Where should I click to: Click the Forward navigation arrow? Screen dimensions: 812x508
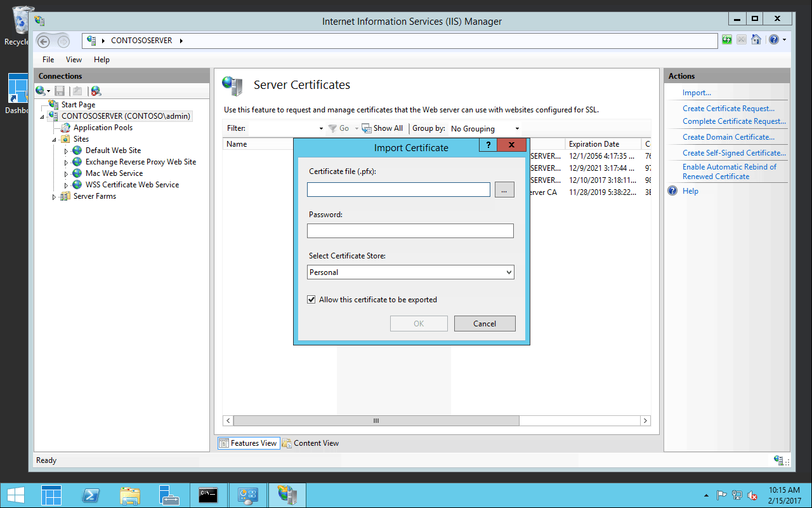(x=63, y=42)
